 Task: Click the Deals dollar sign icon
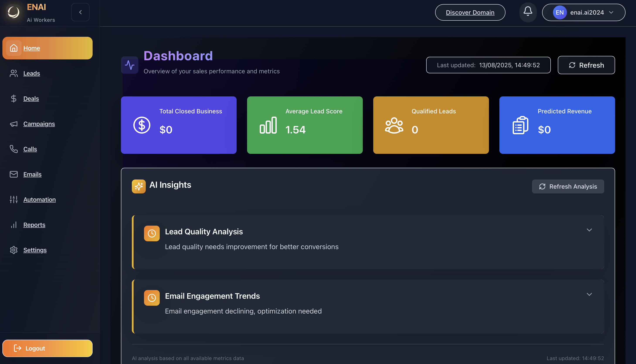(x=14, y=99)
